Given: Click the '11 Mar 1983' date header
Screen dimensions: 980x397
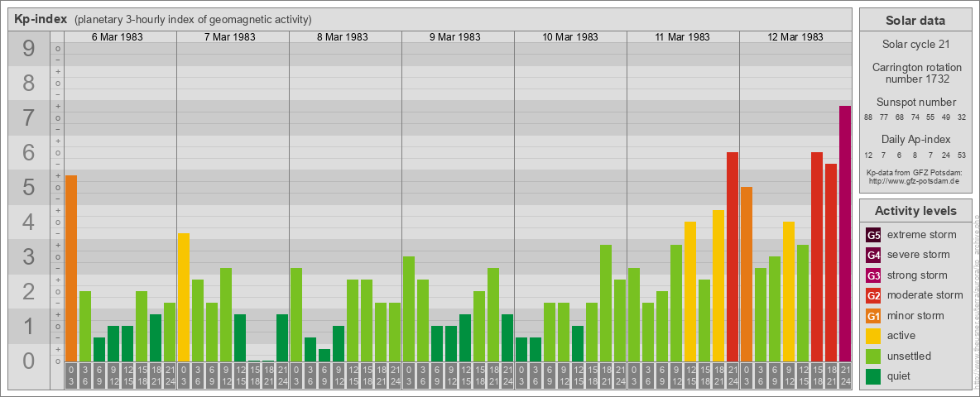Looking at the screenshot, I should pyautogui.click(x=683, y=37).
